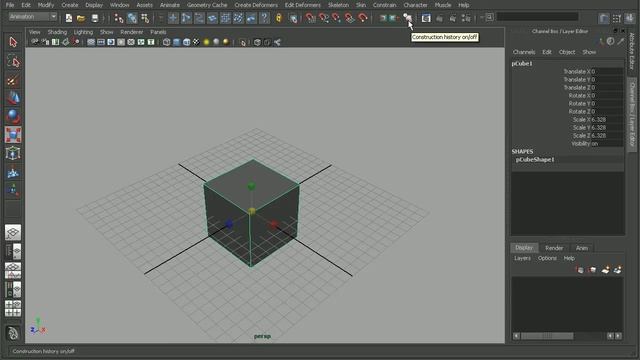Click the Open Scene folder icon

click(81, 18)
